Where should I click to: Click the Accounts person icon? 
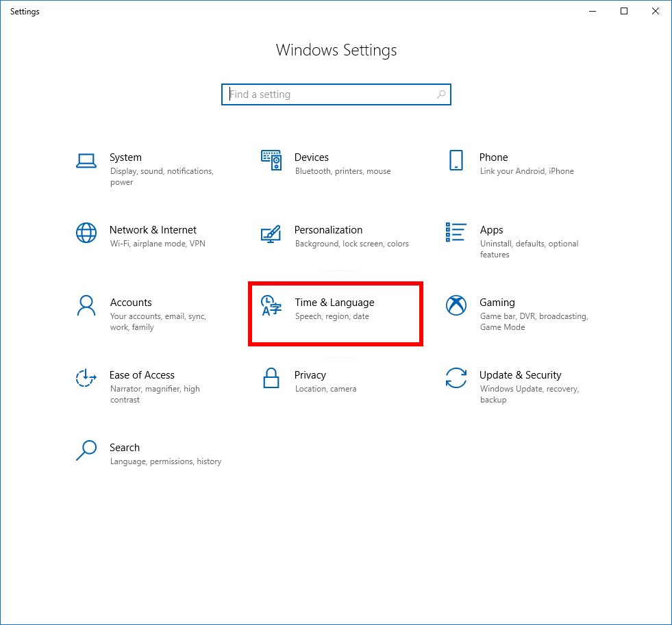[86, 305]
